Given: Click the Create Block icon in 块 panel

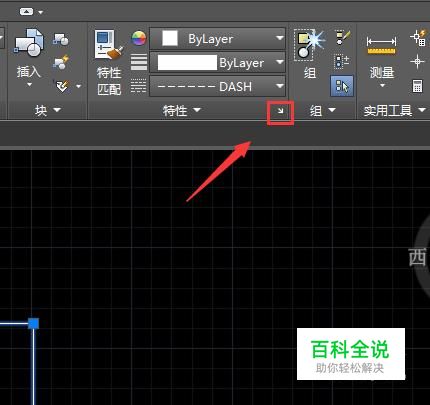Looking at the screenshot, I should point(61,39).
